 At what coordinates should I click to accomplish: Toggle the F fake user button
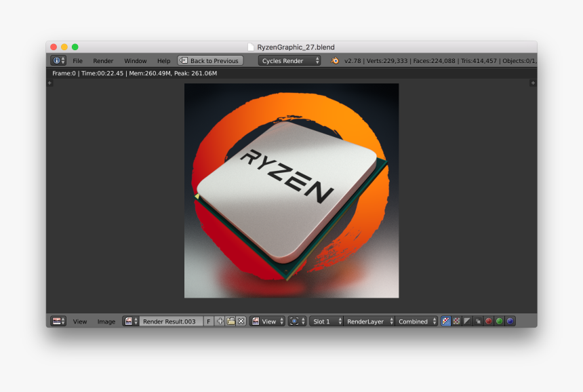coord(209,321)
